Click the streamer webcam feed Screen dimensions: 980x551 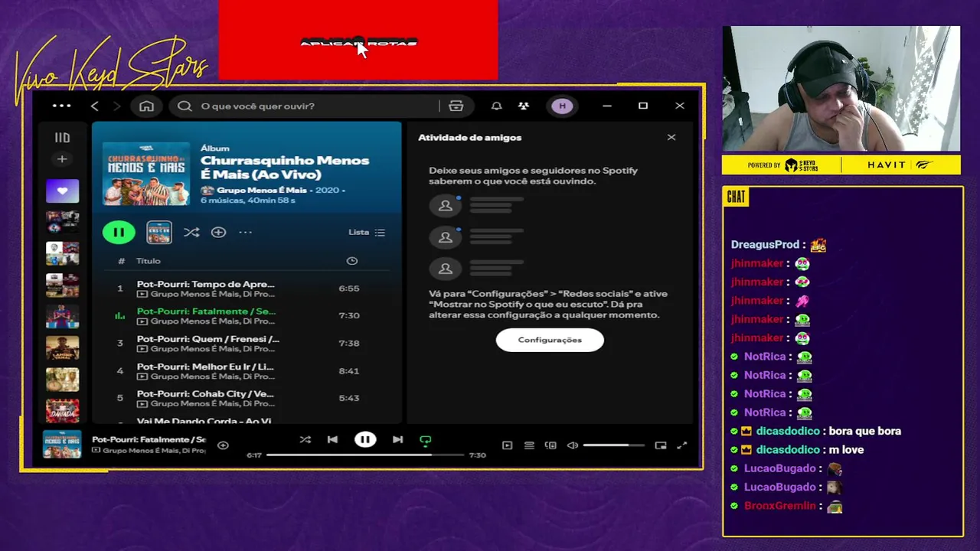pyautogui.click(x=841, y=89)
